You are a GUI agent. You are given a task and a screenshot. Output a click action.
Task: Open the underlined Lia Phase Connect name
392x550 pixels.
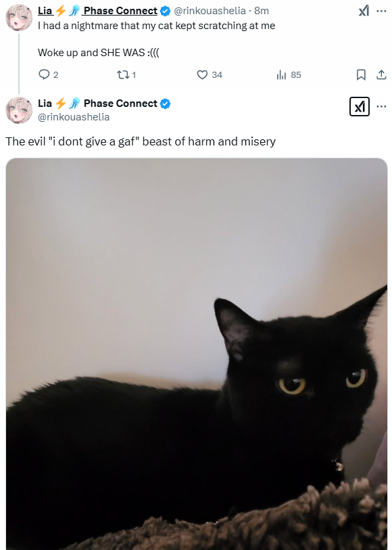click(97, 11)
